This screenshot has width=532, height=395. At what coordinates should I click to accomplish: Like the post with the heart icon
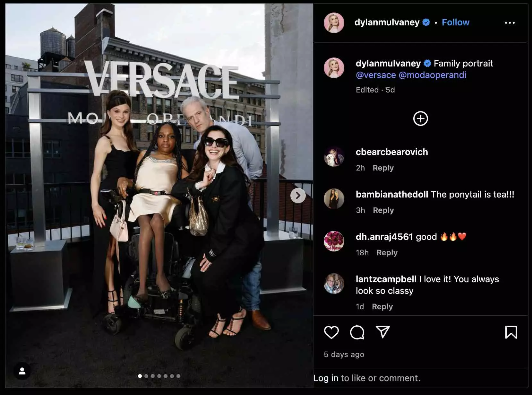click(331, 332)
